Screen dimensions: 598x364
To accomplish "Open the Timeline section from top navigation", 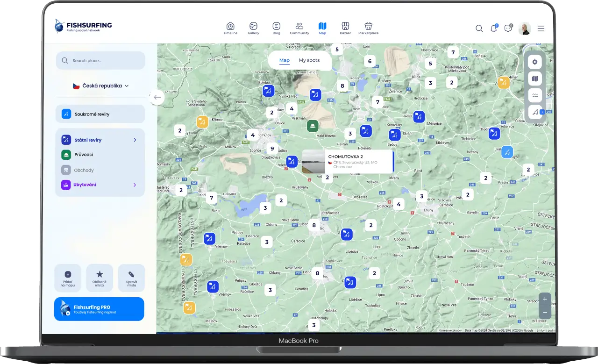I will (230, 28).
